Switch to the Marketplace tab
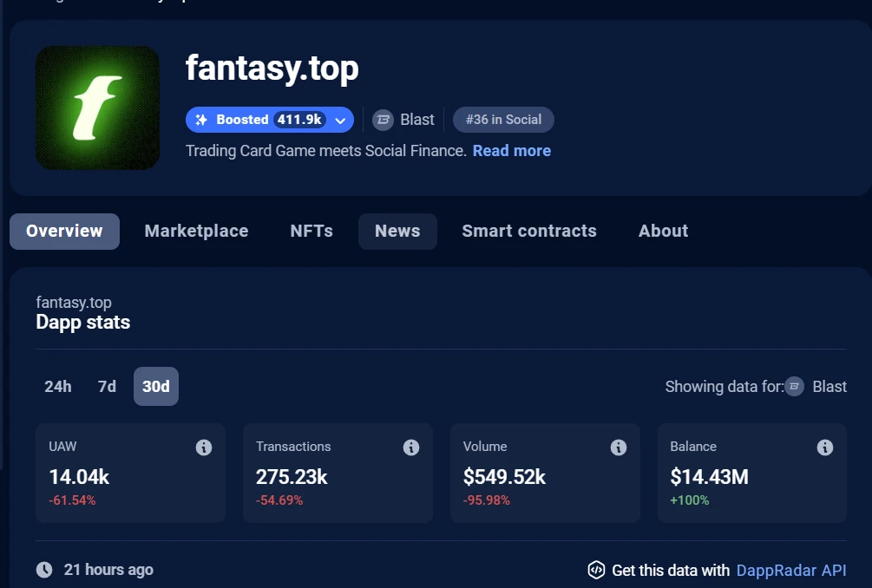Image resolution: width=872 pixels, height=588 pixels. pos(196,231)
